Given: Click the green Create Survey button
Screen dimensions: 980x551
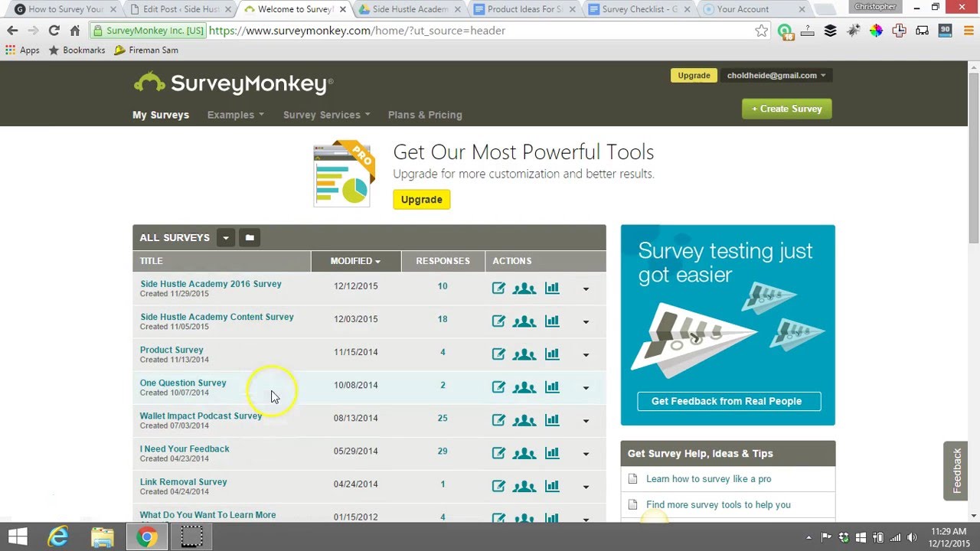Looking at the screenshot, I should [x=786, y=109].
